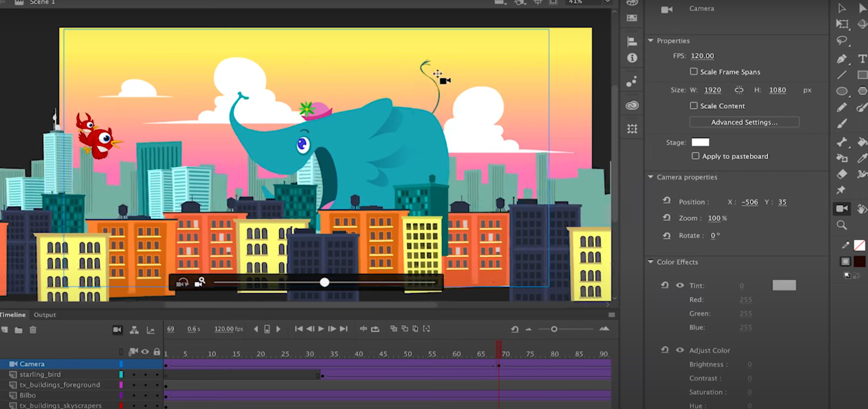868x409 pixels.
Task: Enable Apply to pasteboard checkbox
Action: 696,156
